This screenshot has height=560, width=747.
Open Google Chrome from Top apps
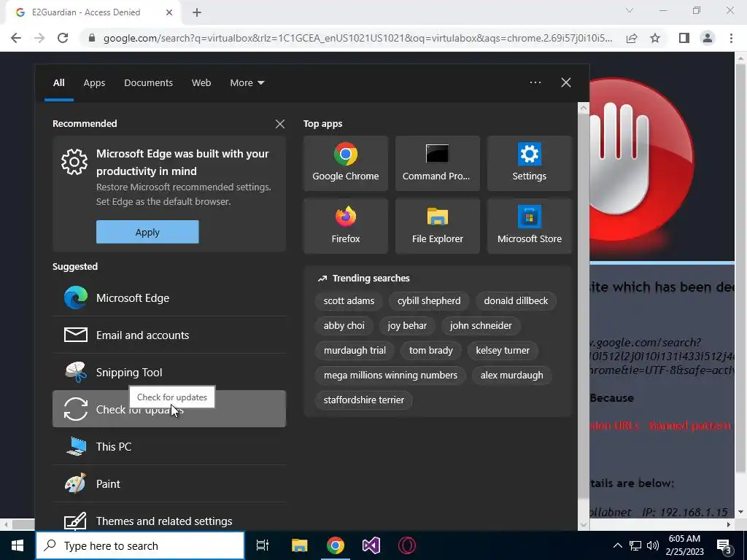click(345, 163)
